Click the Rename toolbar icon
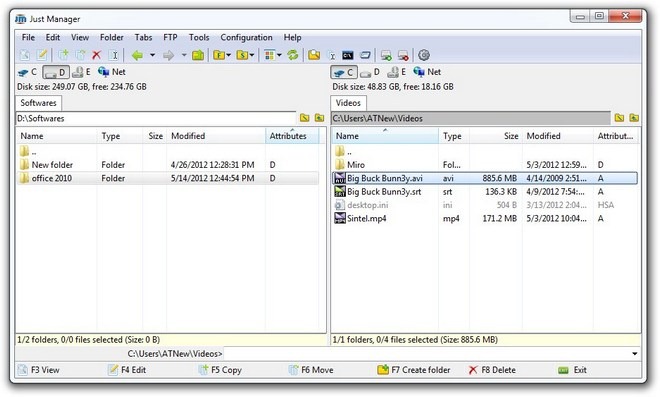 pyautogui.click(x=114, y=55)
